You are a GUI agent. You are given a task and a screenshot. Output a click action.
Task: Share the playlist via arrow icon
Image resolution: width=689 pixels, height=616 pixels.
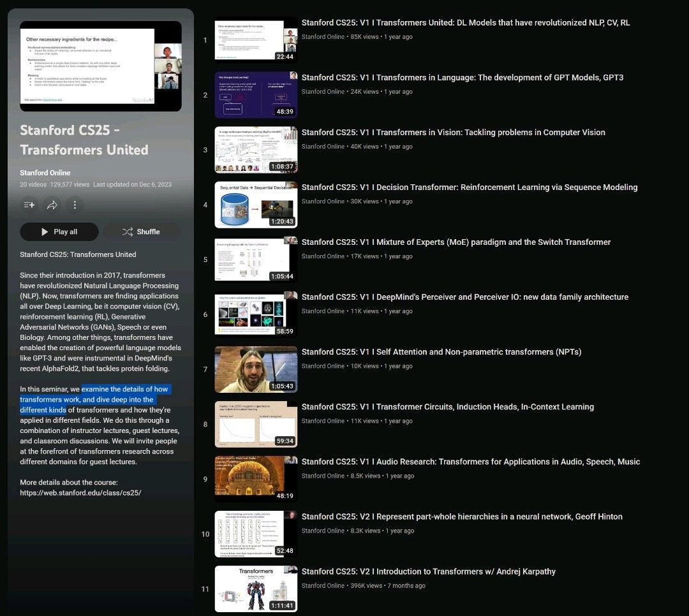(52, 205)
